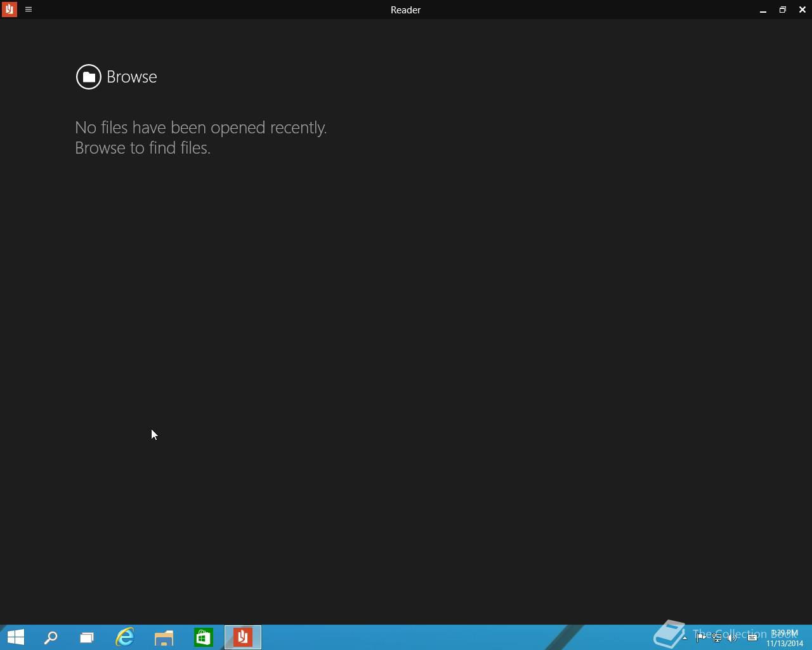Launch Internet Explorer from taskbar

coord(125,637)
